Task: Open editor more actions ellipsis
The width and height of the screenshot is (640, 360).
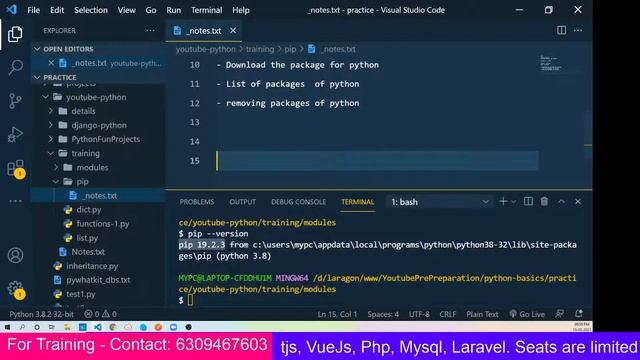Action: (578, 30)
